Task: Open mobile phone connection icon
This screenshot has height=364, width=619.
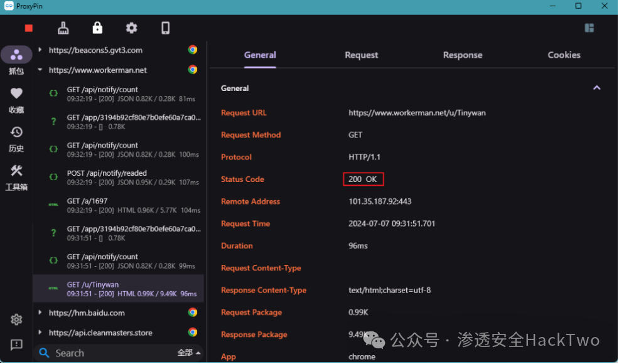Action: point(165,28)
